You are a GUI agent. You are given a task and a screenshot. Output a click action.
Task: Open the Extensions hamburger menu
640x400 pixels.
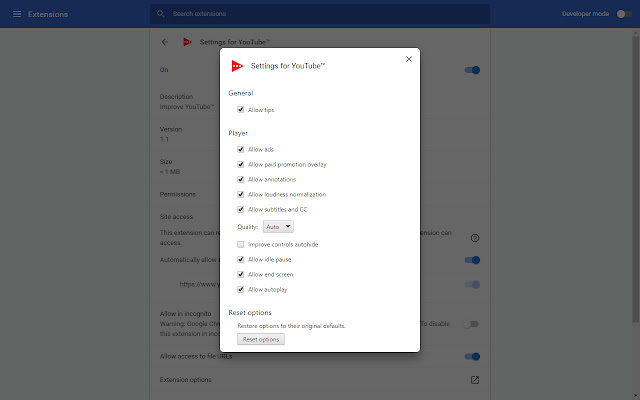[x=17, y=14]
